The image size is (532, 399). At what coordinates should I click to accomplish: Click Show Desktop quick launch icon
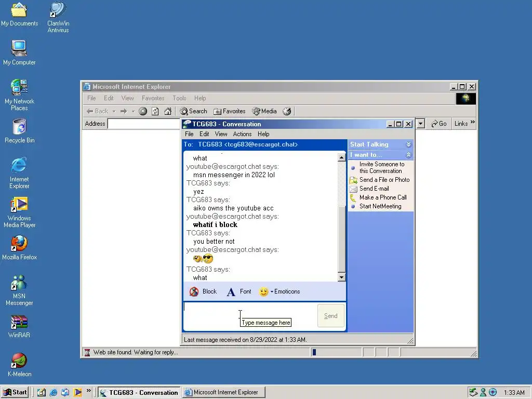[42, 393]
